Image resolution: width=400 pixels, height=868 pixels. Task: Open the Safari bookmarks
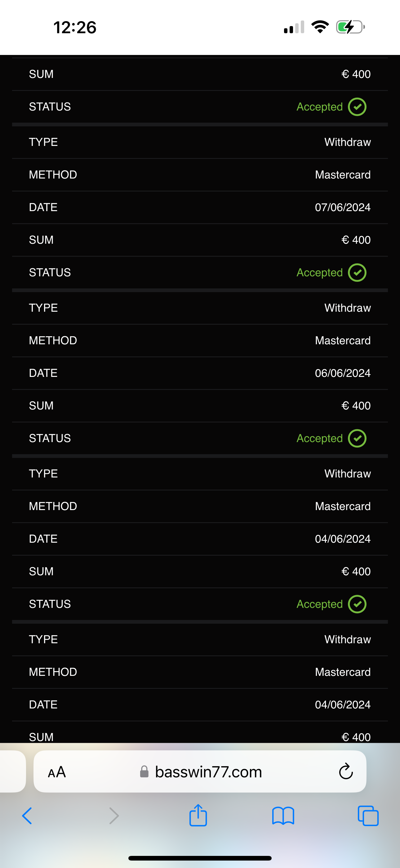point(283,816)
